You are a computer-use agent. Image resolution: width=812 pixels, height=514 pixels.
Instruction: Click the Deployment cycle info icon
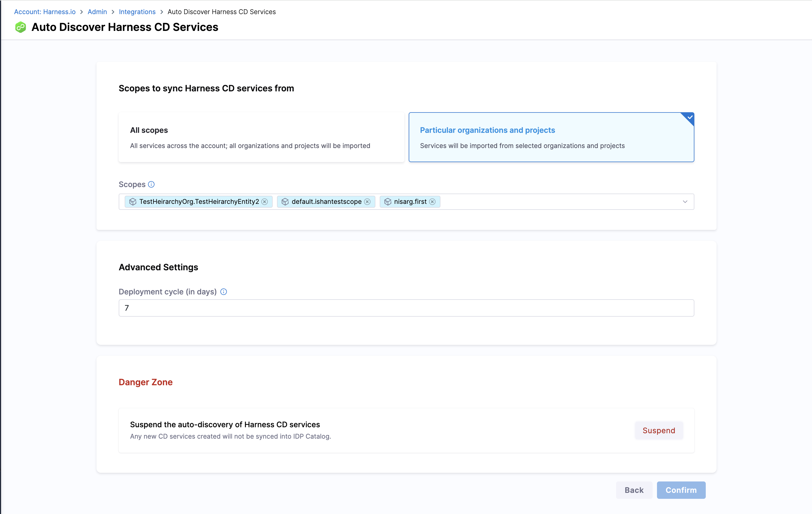224,292
